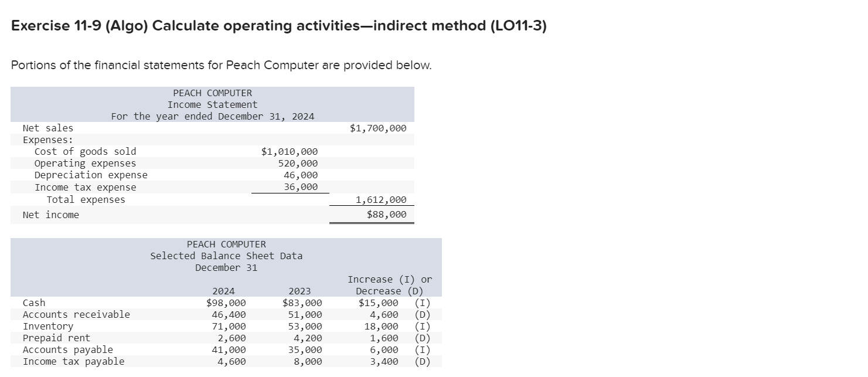868x377 pixels.
Task: Click the $1,700,000 net sales value
Action: [x=378, y=128]
